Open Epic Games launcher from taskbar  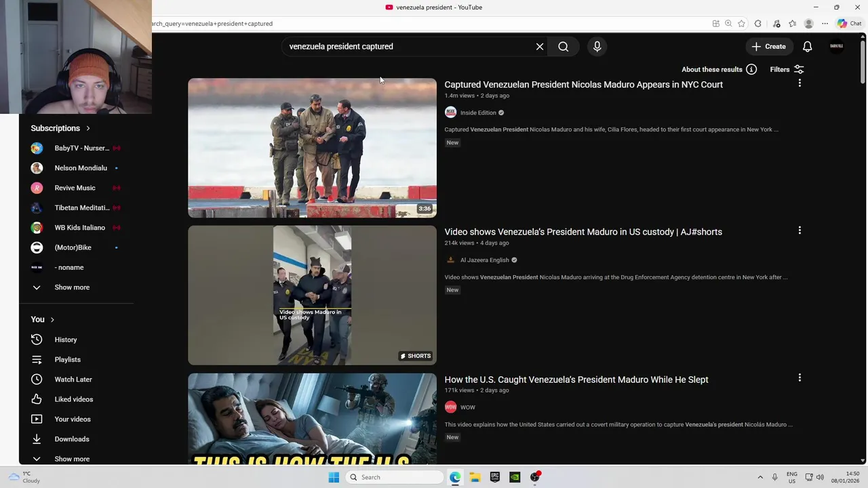click(495, 477)
